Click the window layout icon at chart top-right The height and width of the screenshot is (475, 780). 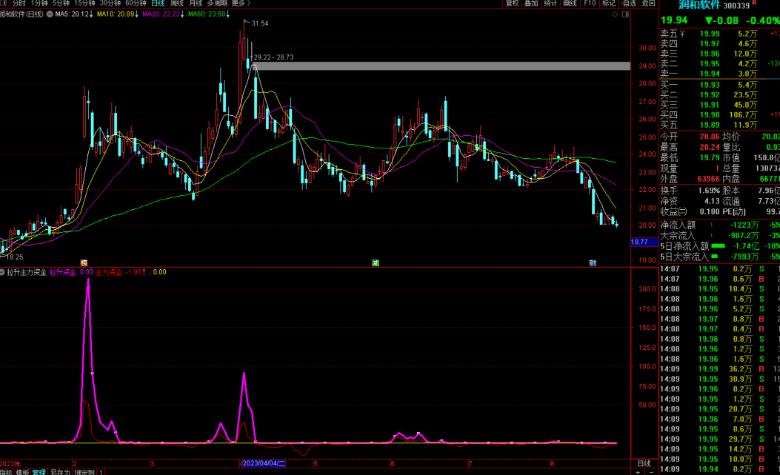coord(625,14)
